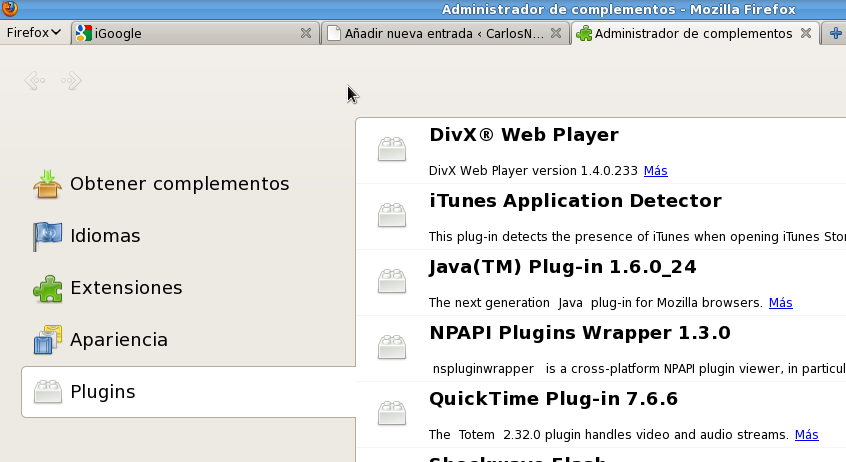Click the Obtener complementos download icon

coord(47,184)
